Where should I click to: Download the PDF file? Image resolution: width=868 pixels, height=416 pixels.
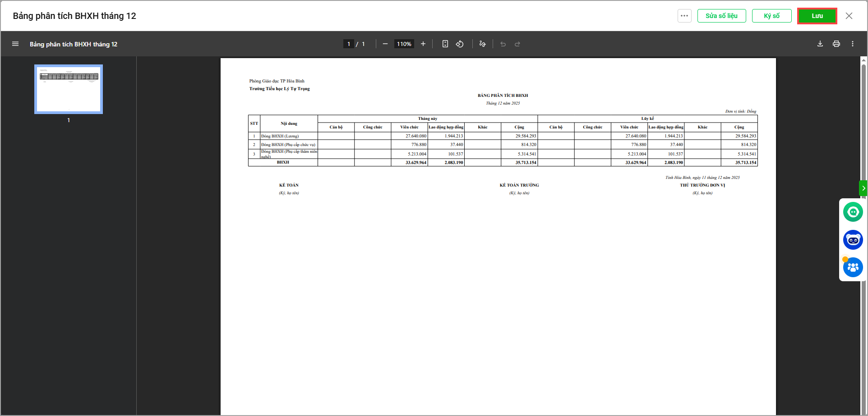820,44
